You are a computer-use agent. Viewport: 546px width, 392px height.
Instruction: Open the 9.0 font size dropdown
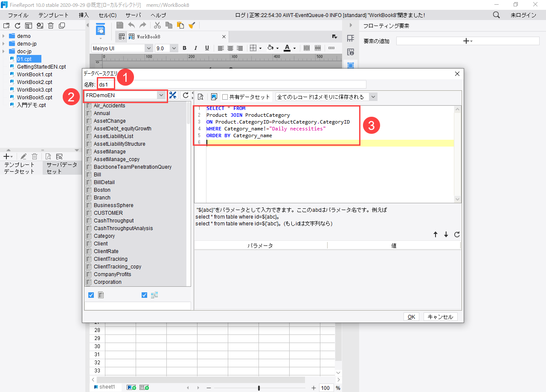coord(174,48)
